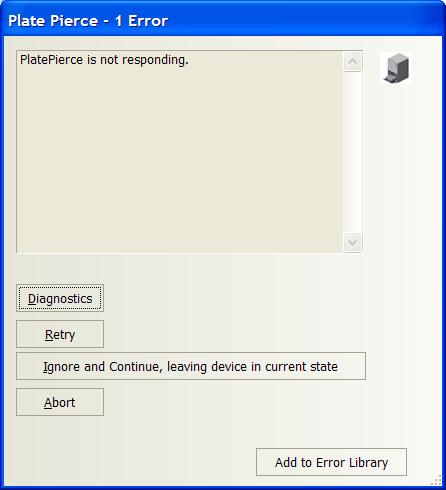Click the scroll down arrow in error box

click(352, 242)
